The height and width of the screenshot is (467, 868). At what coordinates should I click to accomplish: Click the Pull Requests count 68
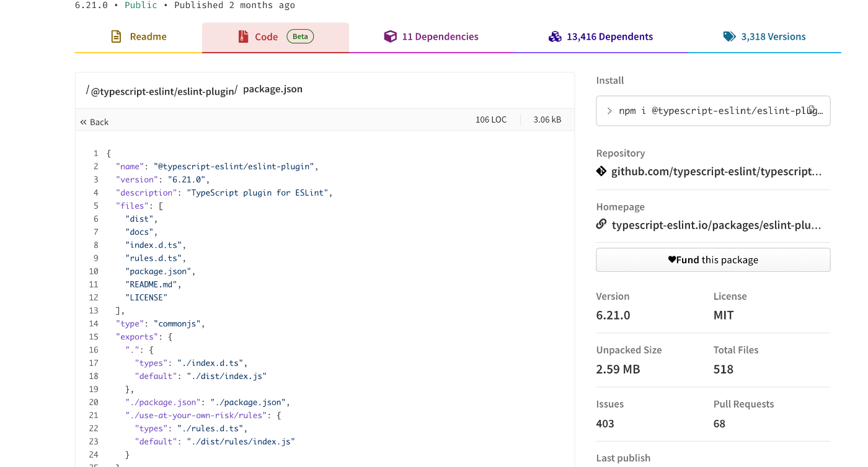click(x=719, y=424)
